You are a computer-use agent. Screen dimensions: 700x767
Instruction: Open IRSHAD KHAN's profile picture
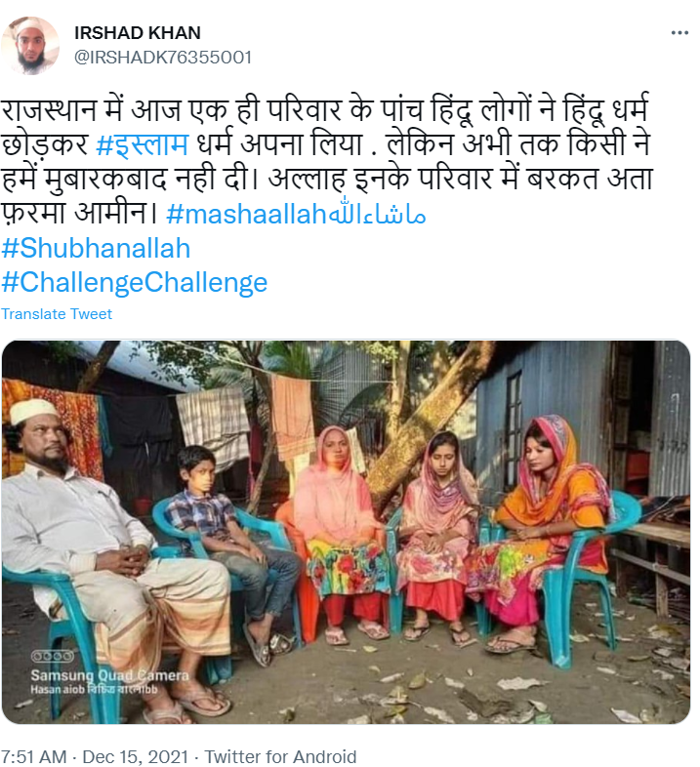[x=30, y=46]
